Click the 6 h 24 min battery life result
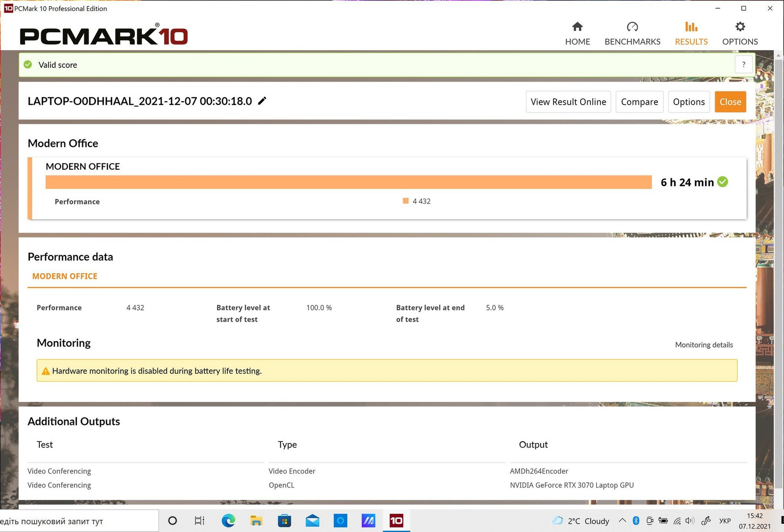This screenshot has height=532, width=784. coord(687,182)
